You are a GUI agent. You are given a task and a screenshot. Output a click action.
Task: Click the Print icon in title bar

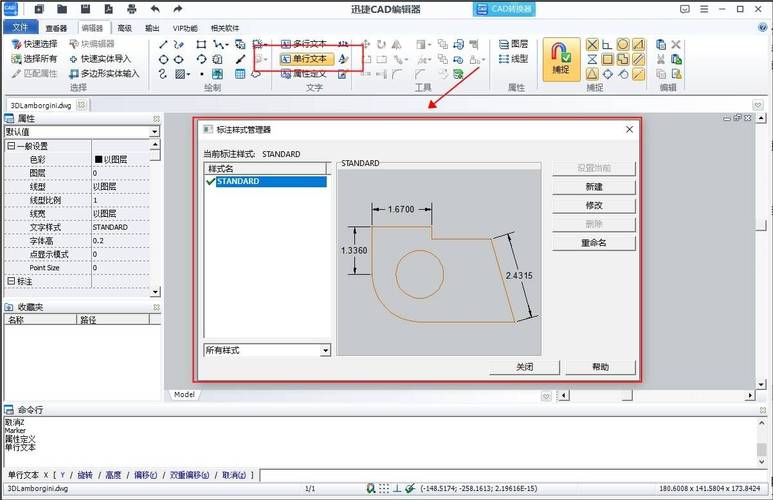[x=132, y=9]
